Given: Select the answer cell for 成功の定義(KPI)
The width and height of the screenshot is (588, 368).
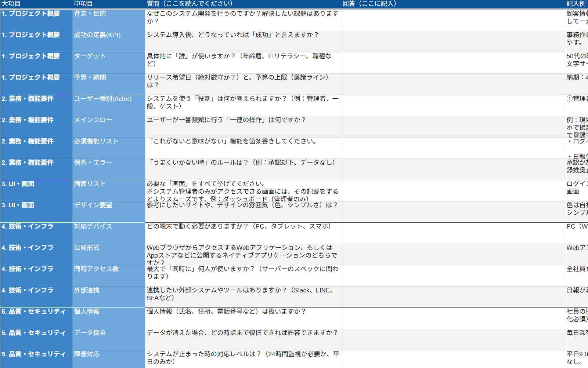Looking at the screenshot, I should point(452,42).
